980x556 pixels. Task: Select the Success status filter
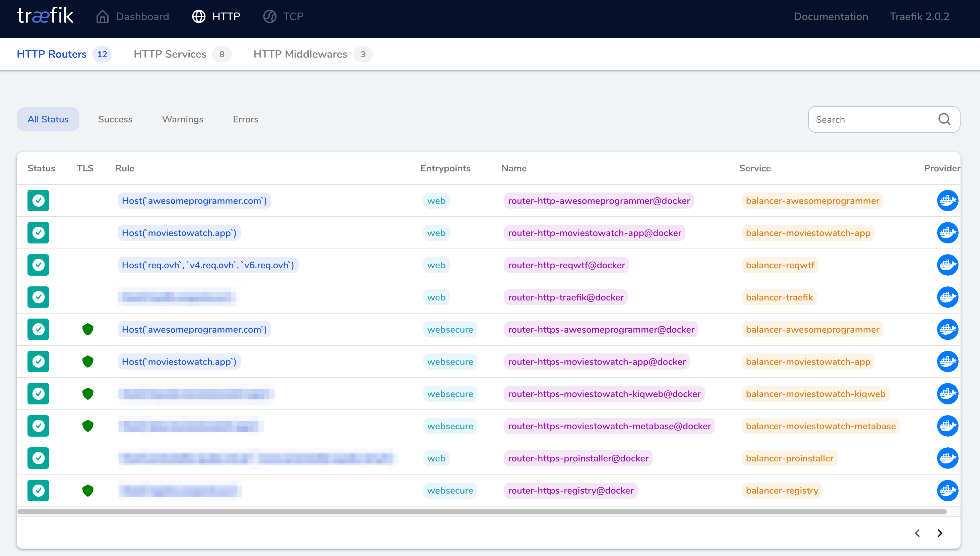(115, 119)
